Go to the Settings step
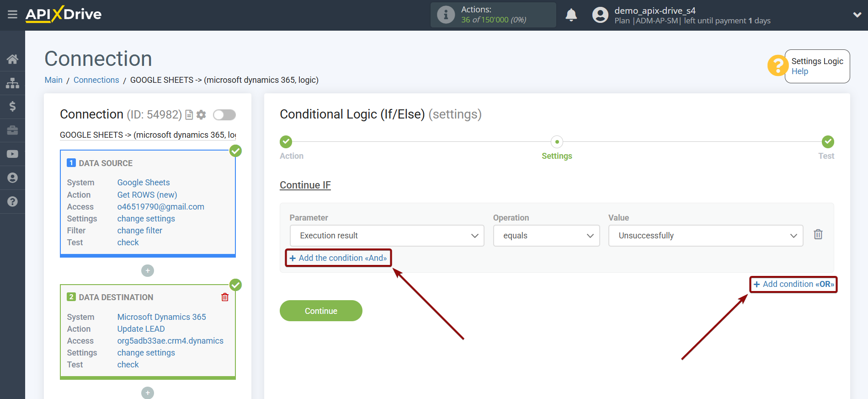The image size is (868, 399). tap(557, 142)
